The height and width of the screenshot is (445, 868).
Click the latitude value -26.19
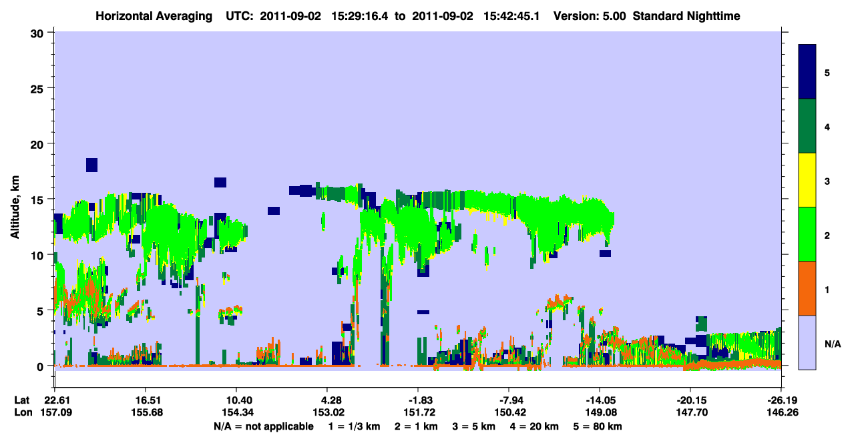pos(782,400)
